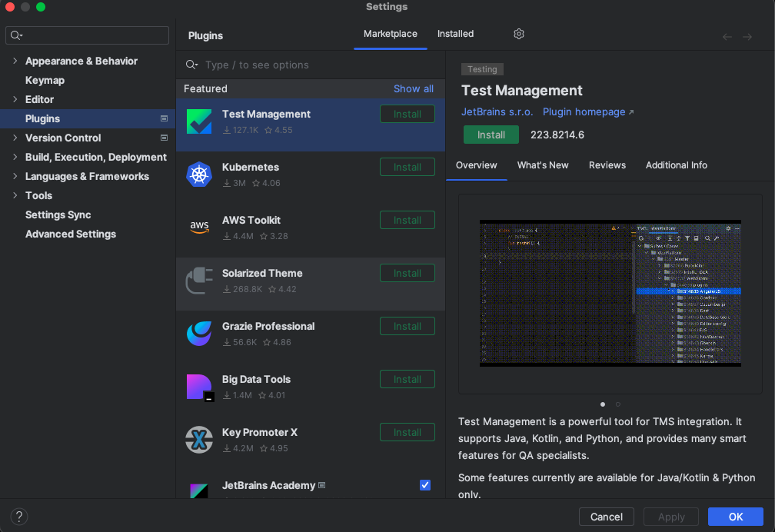Install the Kubernetes plugin
Image resolution: width=775 pixels, height=532 pixels.
tap(407, 167)
